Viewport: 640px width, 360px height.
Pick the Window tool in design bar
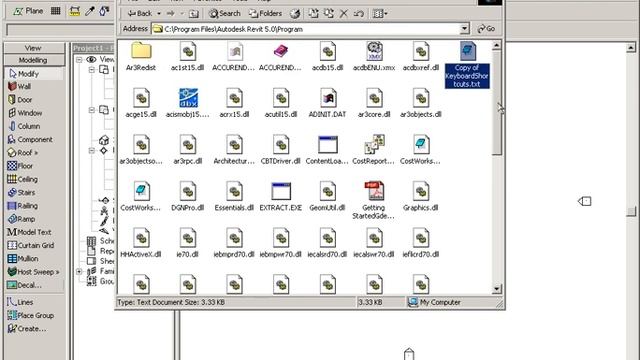click(25, 113)
